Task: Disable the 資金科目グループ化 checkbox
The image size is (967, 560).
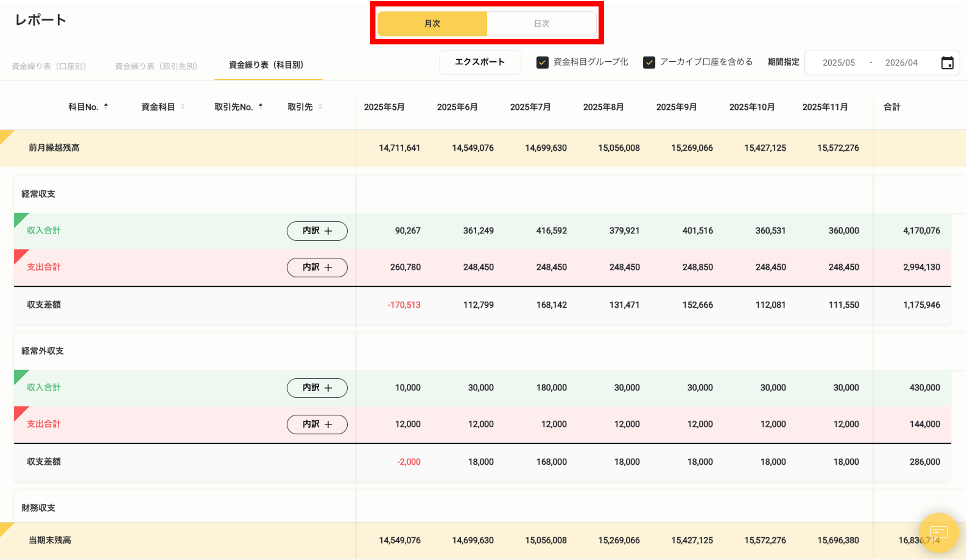Action: [x=542, y=62]
